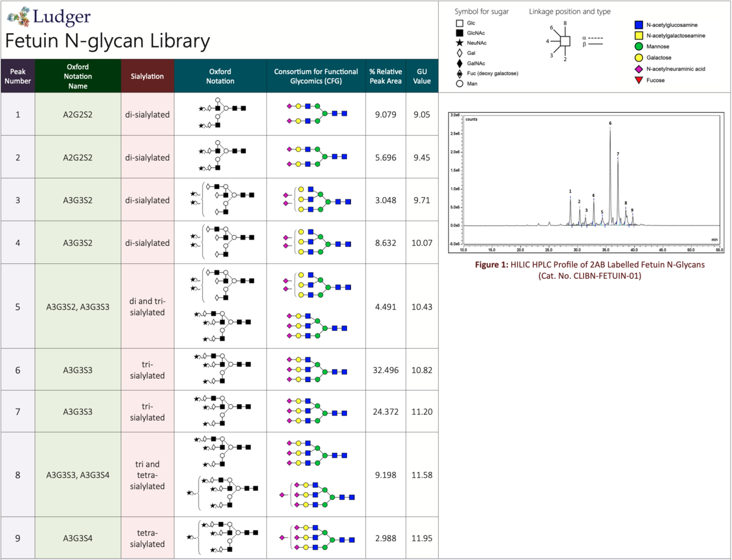Click the 'Consortium for Functional Glycomics (CFG)' header
Viewport: 732px width, 560px height.
click(316, 75)
